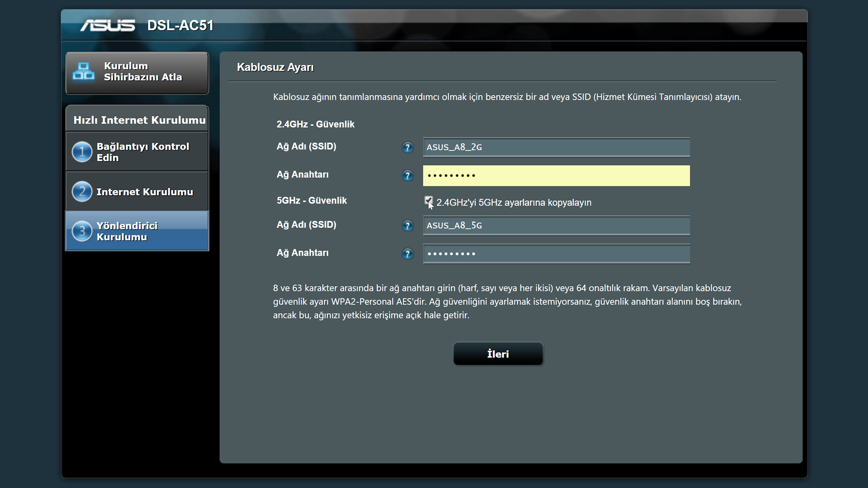The height and width of the screenshot is (488, 868).
Task: Skip setup via Kurulum Sihirbazını Atla label
Action: [143, 71]
